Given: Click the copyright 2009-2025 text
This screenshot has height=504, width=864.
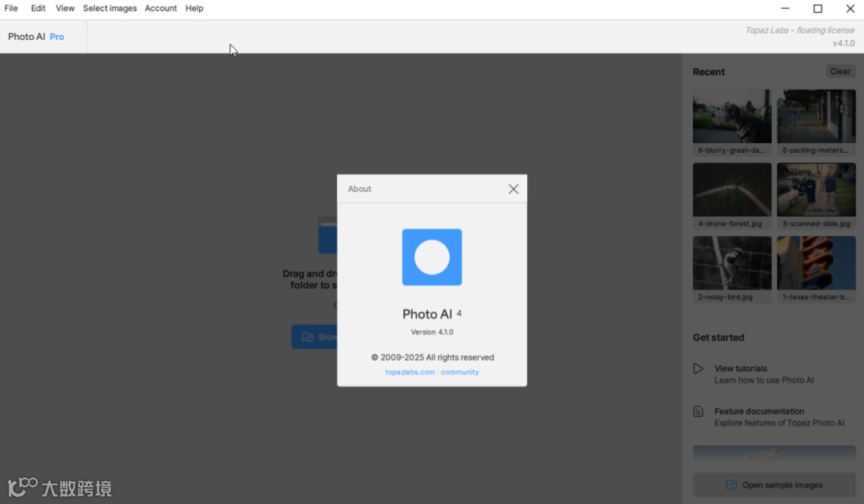Looking at the screenshot, I should click(432, 358).
